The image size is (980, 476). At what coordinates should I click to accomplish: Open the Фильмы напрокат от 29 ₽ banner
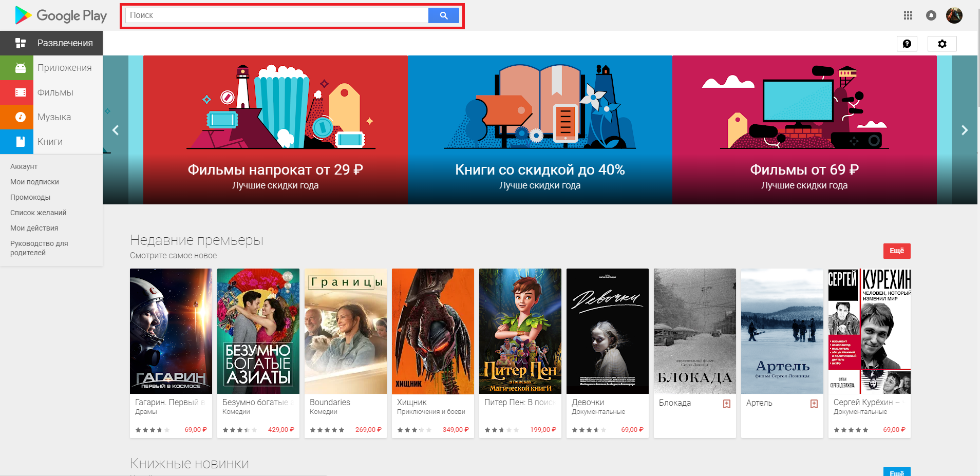(275, 130)
